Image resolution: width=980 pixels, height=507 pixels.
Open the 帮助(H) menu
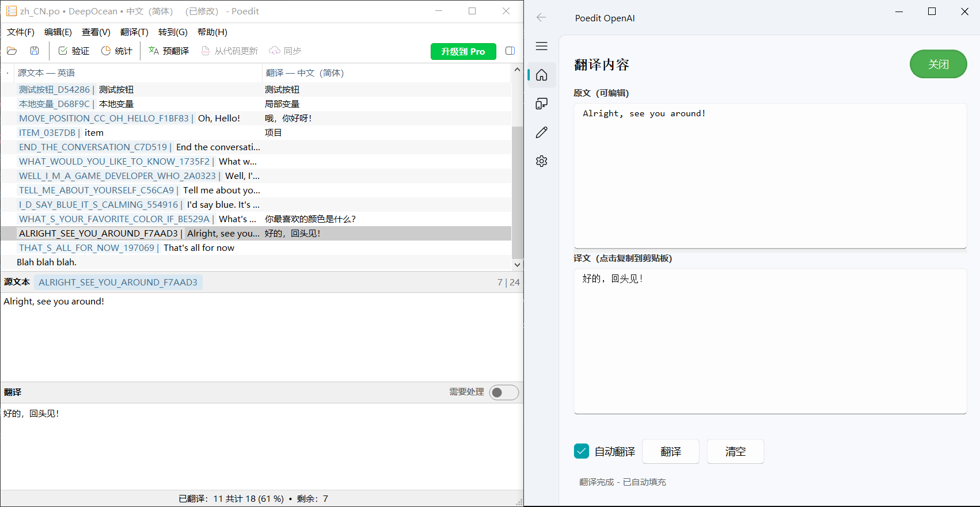tap(212, 32)
